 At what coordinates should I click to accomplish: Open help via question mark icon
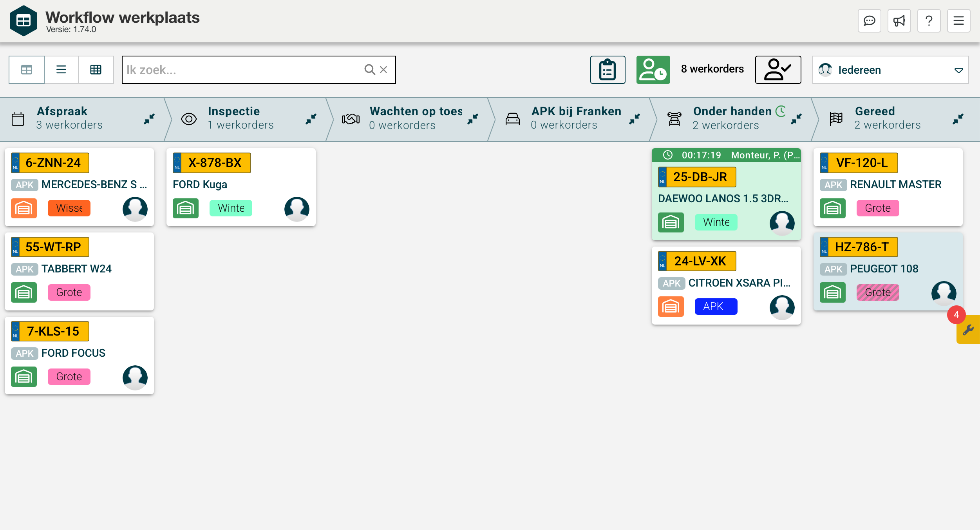point(929,21)
